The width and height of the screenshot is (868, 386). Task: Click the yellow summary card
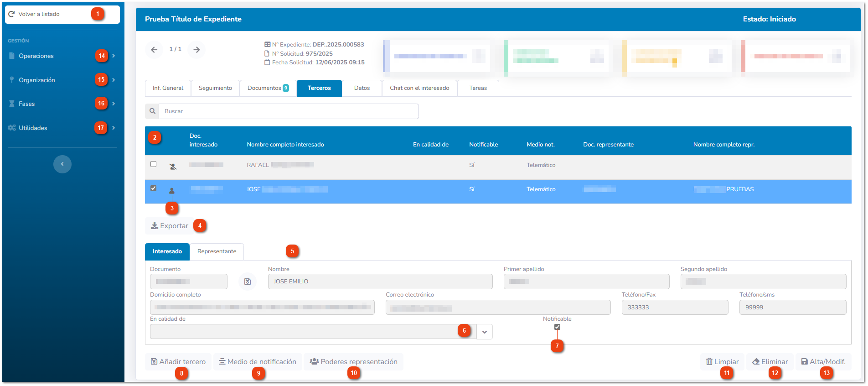(677, 56)
